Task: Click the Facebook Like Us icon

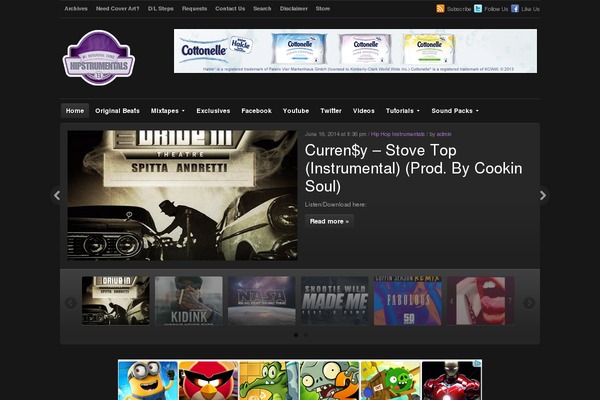Action: tap(515, 8)
